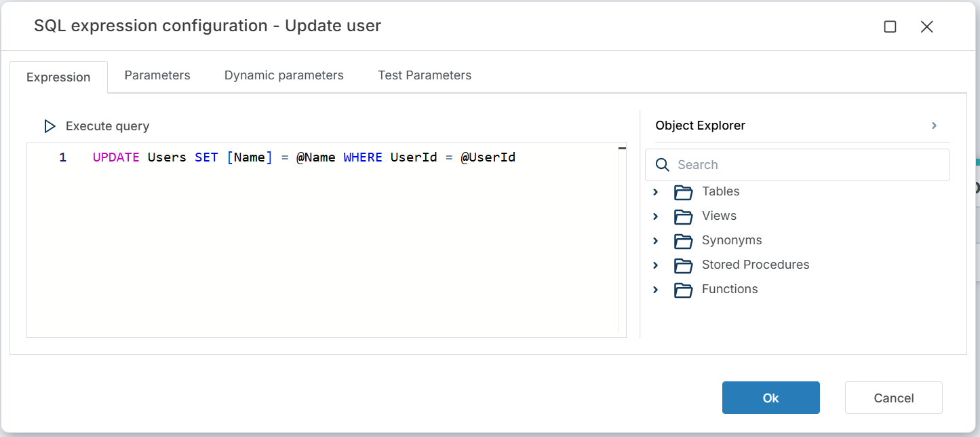Open the Parameters tab
Image resolution: width=980 pixels, height=437 pixels.
(x=157, y=75)
